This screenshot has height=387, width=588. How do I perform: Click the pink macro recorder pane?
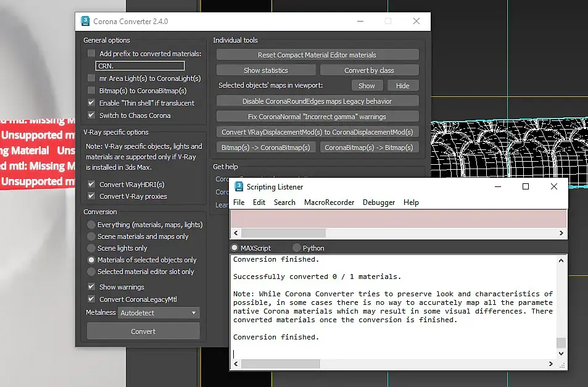[x=398, y=219]
